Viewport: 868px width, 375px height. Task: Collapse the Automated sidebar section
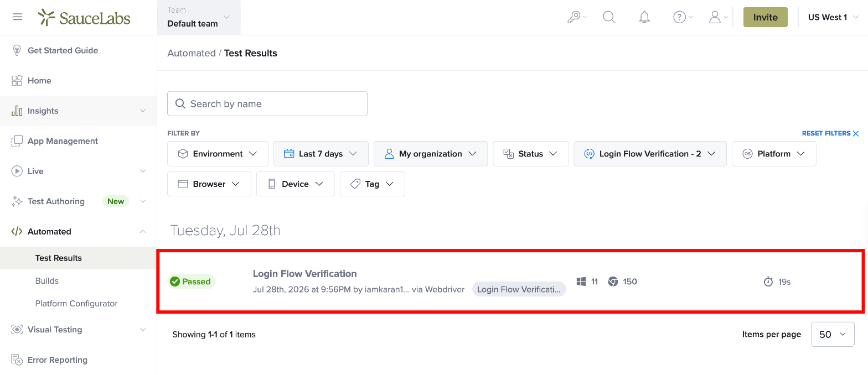pyautogui.click(x=79, y=232)
